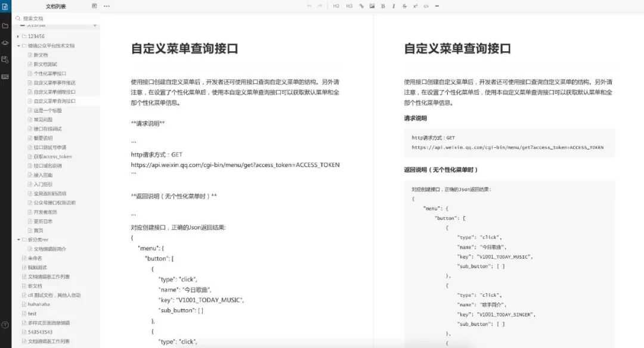
Task: Open the 接口在线调试 document
Action: coord(47,129)
